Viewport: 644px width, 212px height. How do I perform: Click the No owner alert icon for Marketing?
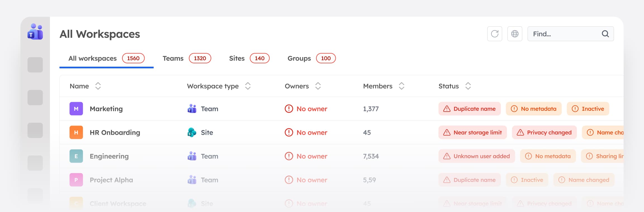click(289, 109)
